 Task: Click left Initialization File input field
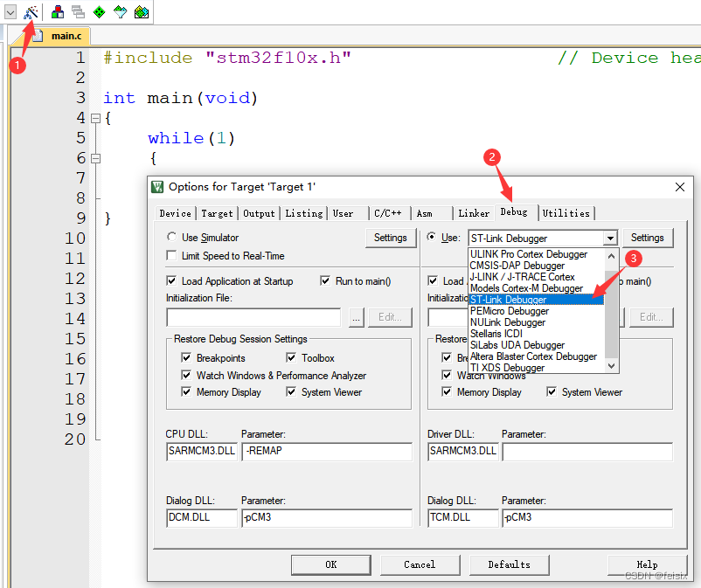(x=253, y=318)
